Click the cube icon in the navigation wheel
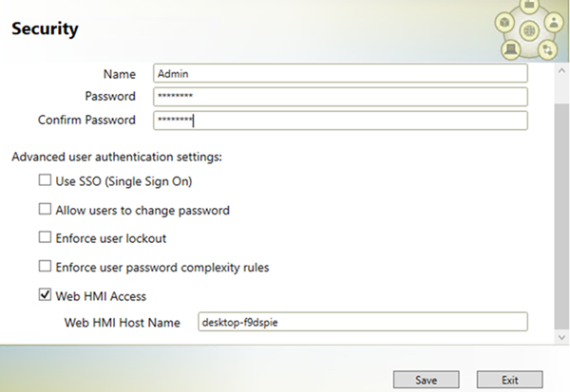 click(x=504, y=23)
